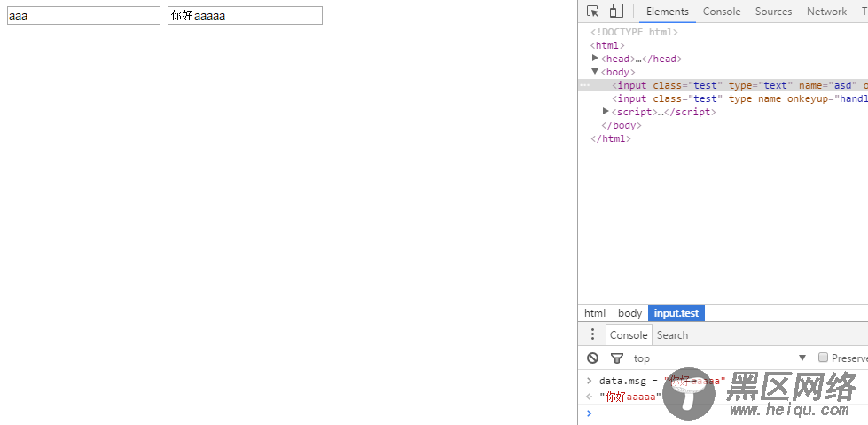Viewport: 868px width, 425px height.
Task: Collapse the body element node
Action: click(595, 72)
